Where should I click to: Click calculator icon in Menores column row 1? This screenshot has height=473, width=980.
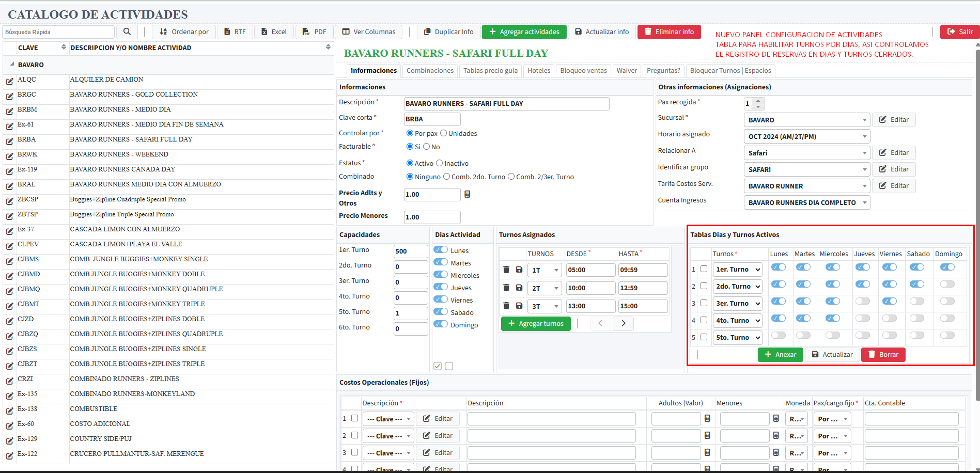point(776,418)
